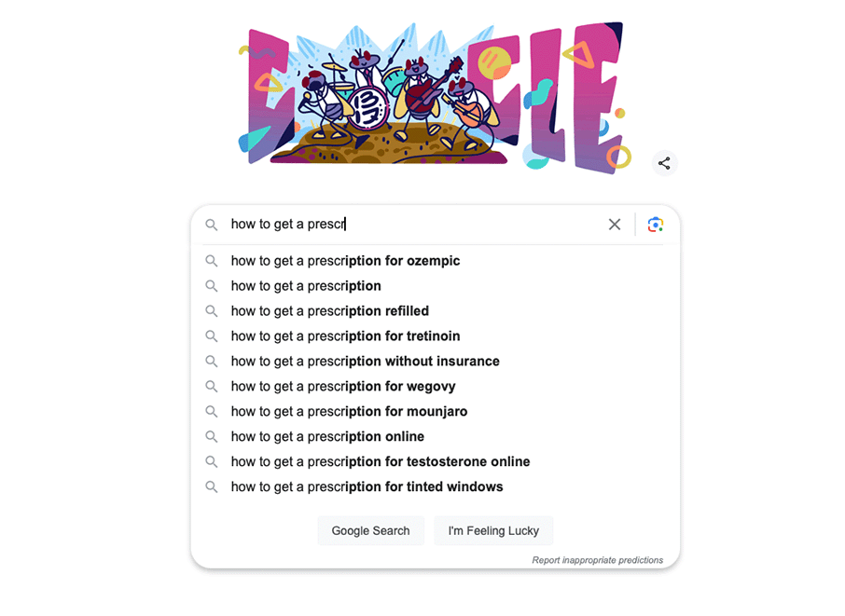845x616 pixels.
Task: Open Google Lens camera search
Action: tap(656, 225)
